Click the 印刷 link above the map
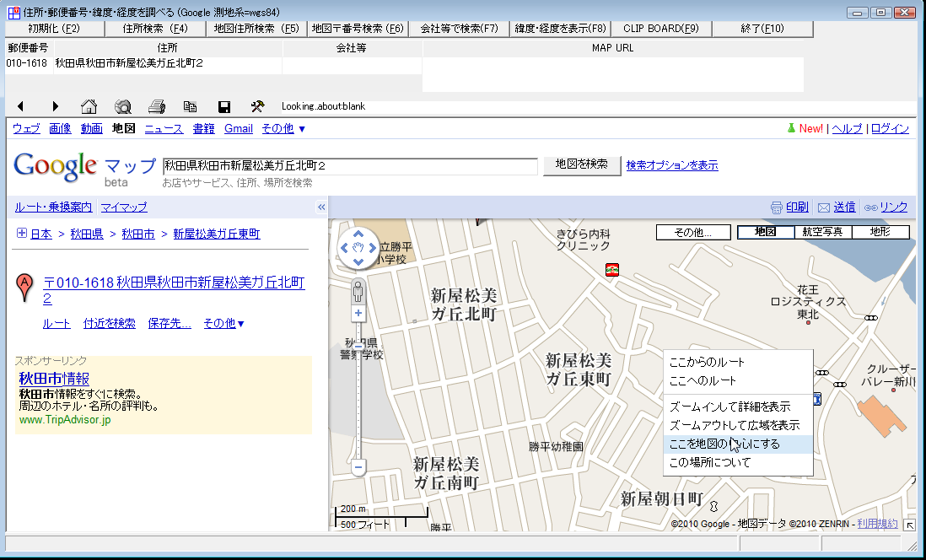This screenshot has width=926, height=560. 797,207
